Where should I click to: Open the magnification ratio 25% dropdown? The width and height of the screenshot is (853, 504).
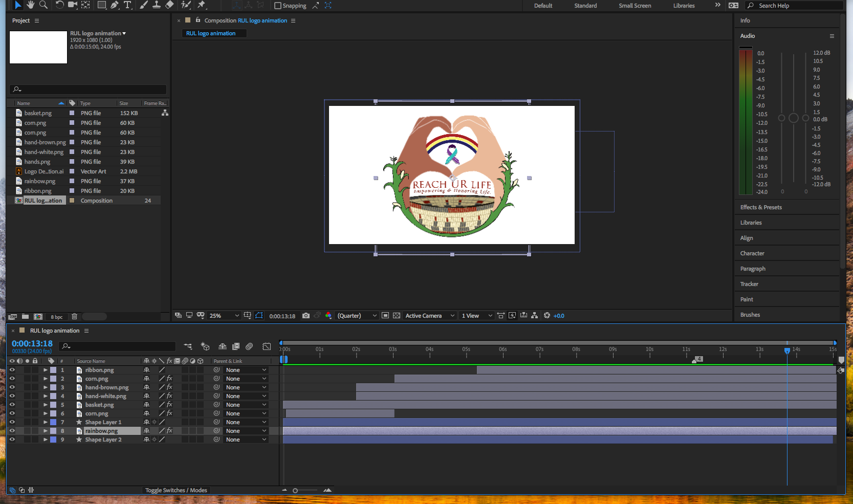(224, 316)
